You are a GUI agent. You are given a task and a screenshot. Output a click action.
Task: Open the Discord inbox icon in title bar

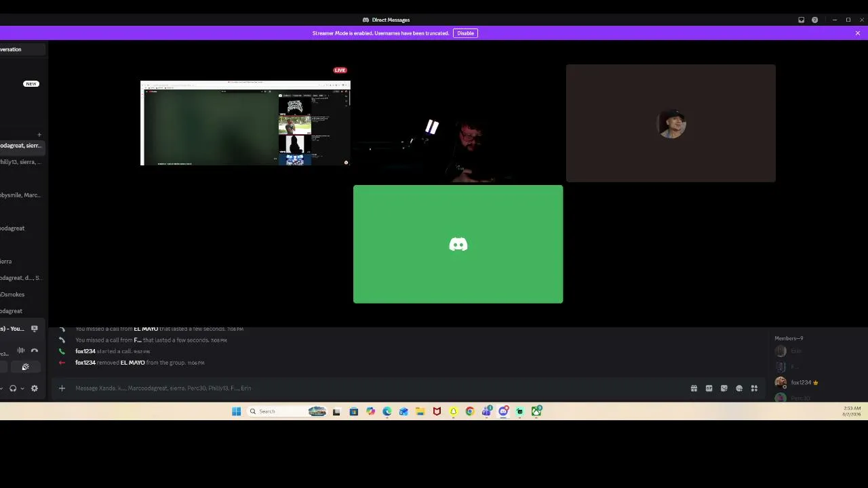pos(801,20)
